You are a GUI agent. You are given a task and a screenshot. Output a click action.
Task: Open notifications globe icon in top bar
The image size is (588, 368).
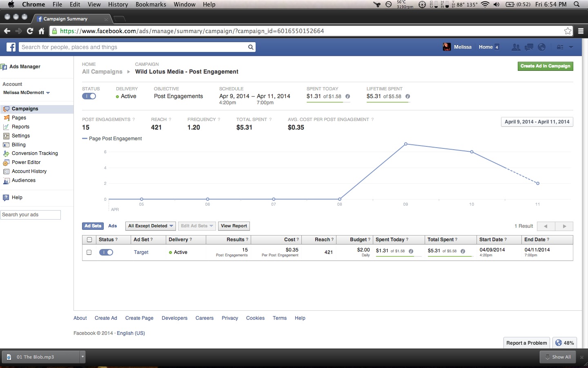pos(542,47)
